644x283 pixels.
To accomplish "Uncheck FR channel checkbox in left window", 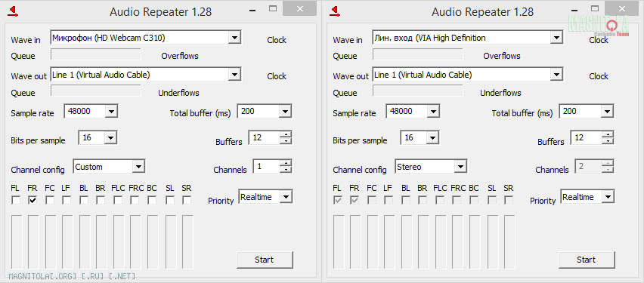I will 33,201.
